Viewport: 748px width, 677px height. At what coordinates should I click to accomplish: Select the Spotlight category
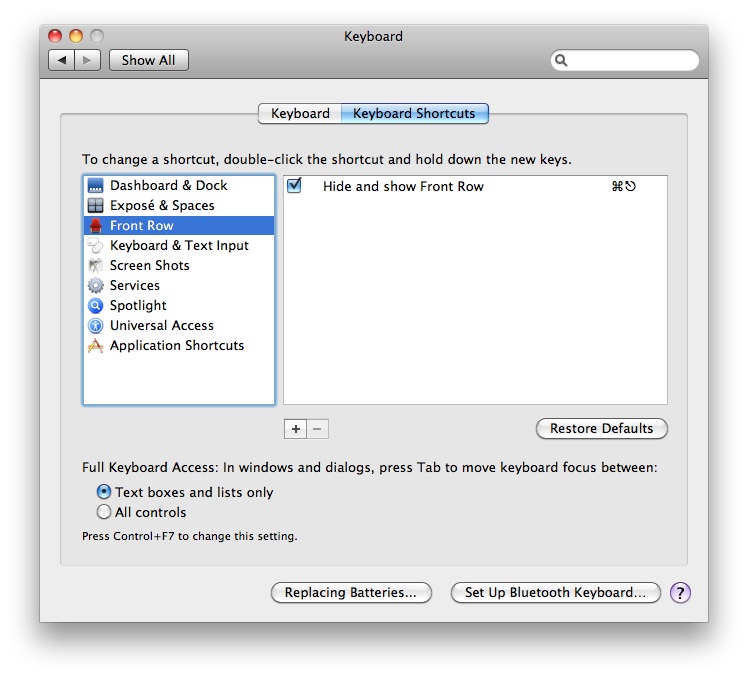tap(179, 305)
